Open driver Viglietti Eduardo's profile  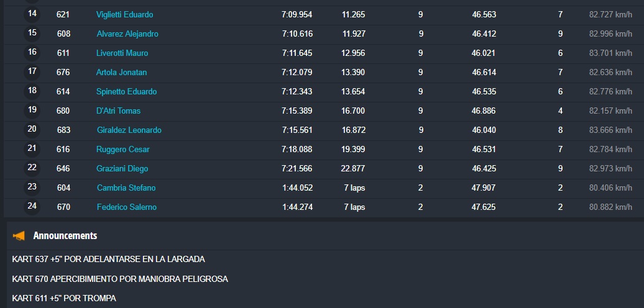(x=124, y=14)
